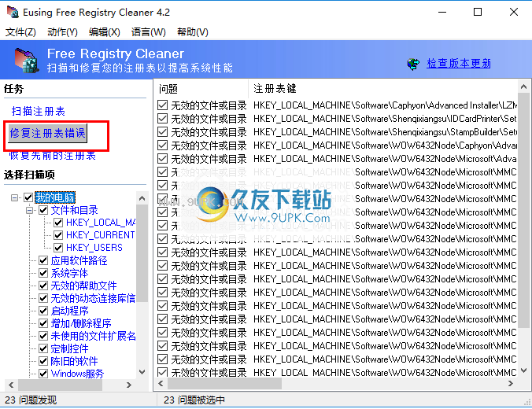Uncheck the 我的电脑 checkbox

[28, 197]
